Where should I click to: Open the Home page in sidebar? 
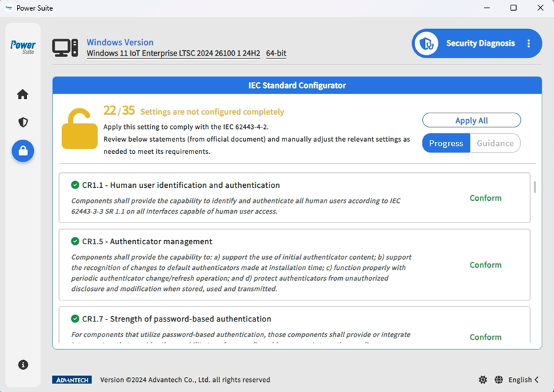(x=23, y=94)
